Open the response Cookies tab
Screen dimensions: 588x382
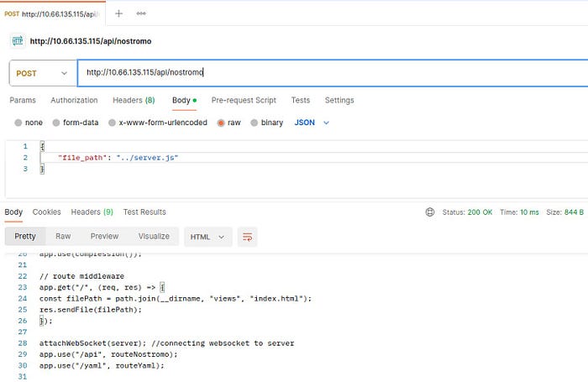46,212
